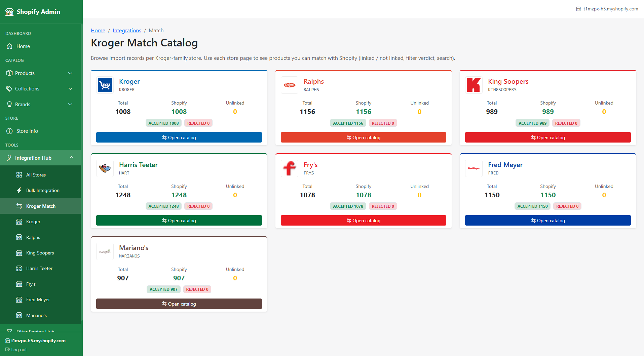This screenshot has height=356, width=644.
Task: Click the Store Info sidebar label
Action: (27, 131)
